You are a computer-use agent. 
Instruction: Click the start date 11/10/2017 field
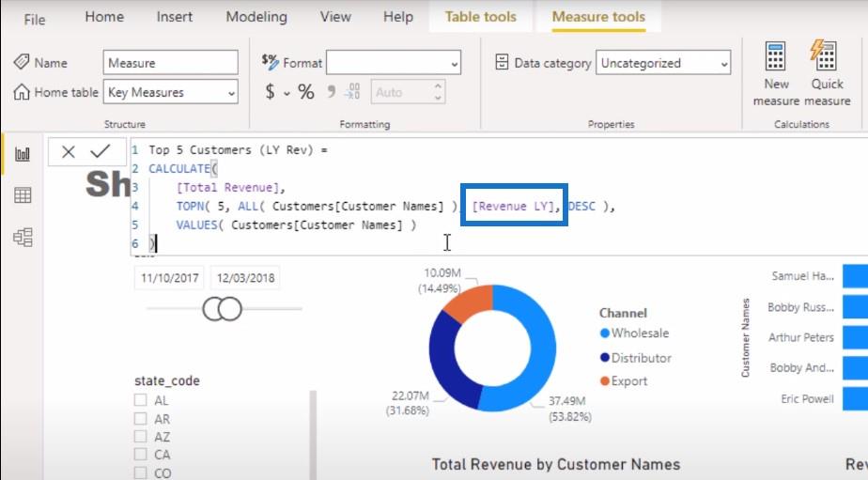coord(169,278)
